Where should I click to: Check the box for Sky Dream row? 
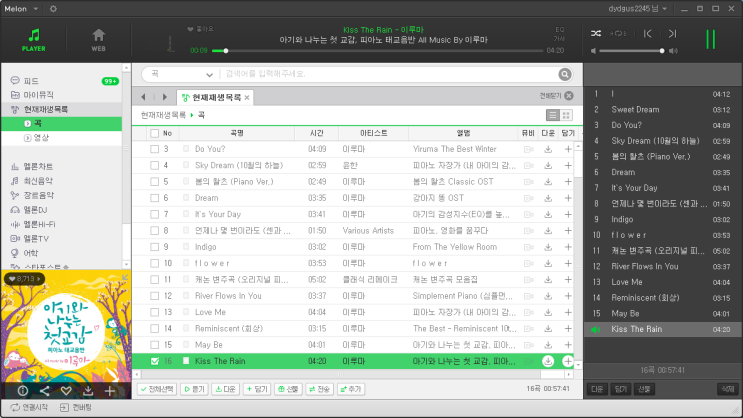(154, 165)
